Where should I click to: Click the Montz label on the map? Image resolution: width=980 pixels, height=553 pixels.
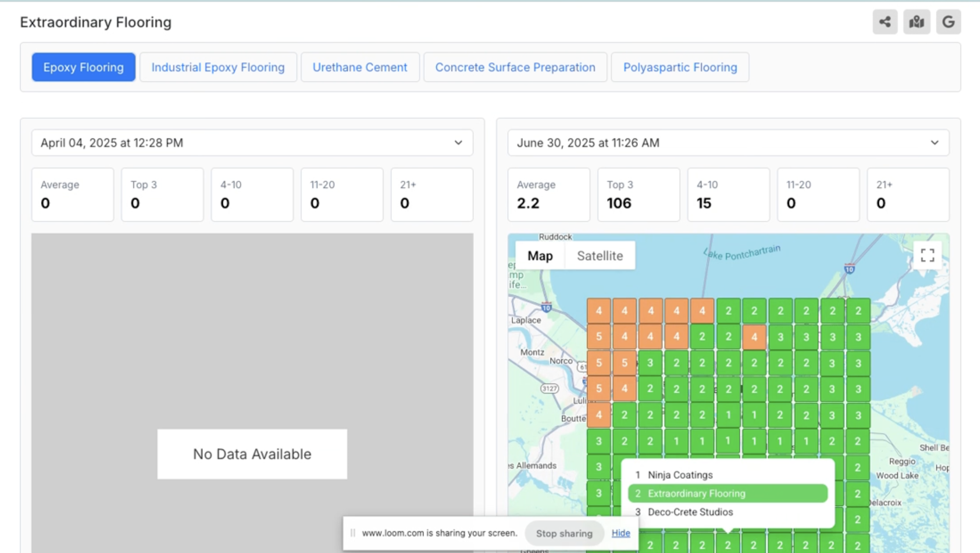point(532,352)
